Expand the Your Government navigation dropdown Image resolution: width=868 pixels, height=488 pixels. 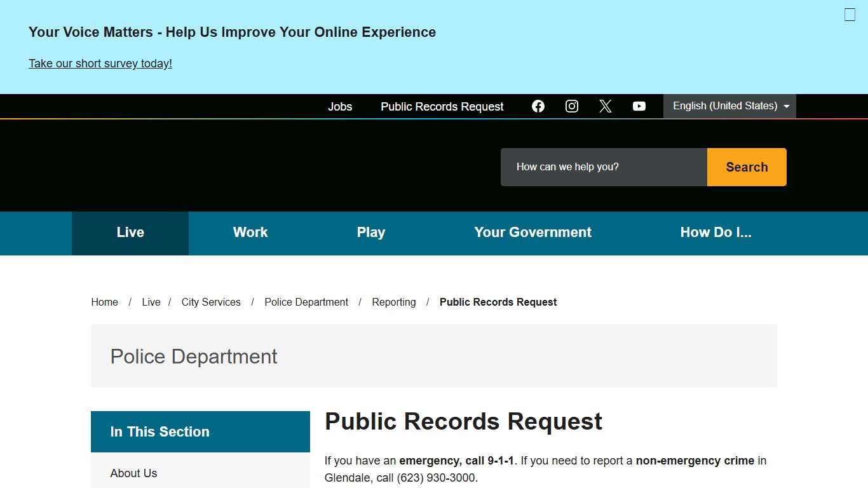point(532,233)
